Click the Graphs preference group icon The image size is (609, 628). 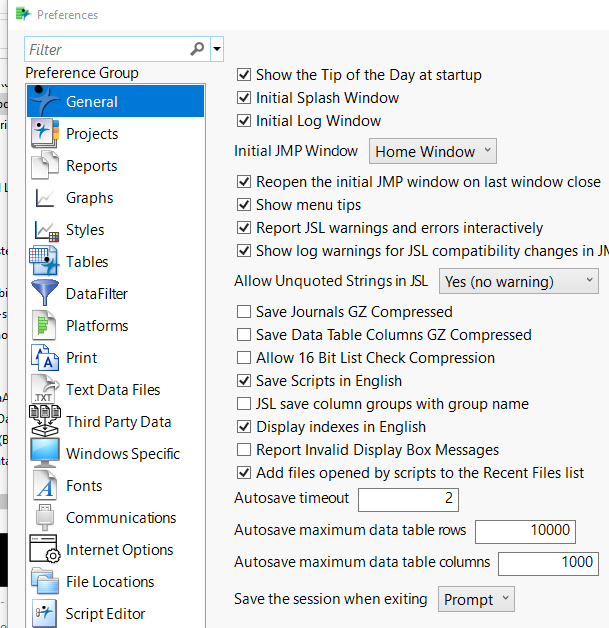(x=45, y=198)
